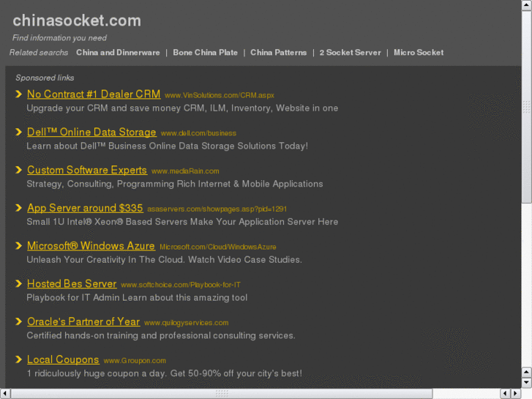This screenshot has height=399, width=532.
Task: Open the Hosted Bes Server link
Action: point(72,283)
